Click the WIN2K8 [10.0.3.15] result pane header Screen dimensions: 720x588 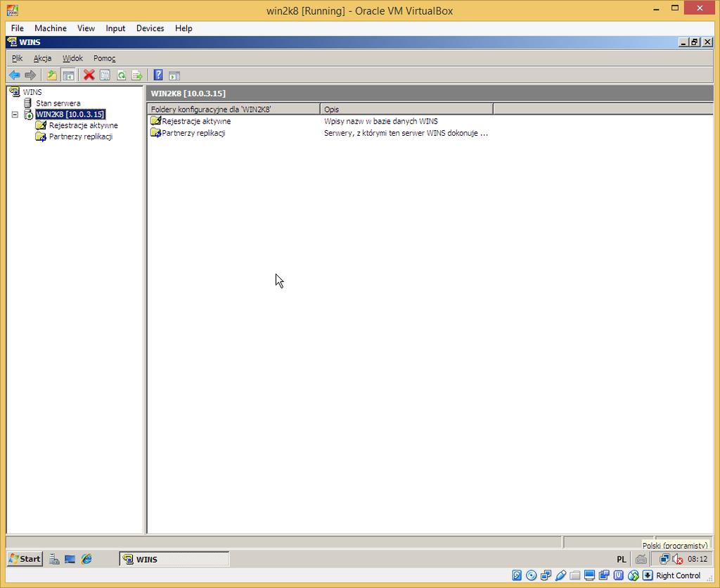(x=430, y=94)
